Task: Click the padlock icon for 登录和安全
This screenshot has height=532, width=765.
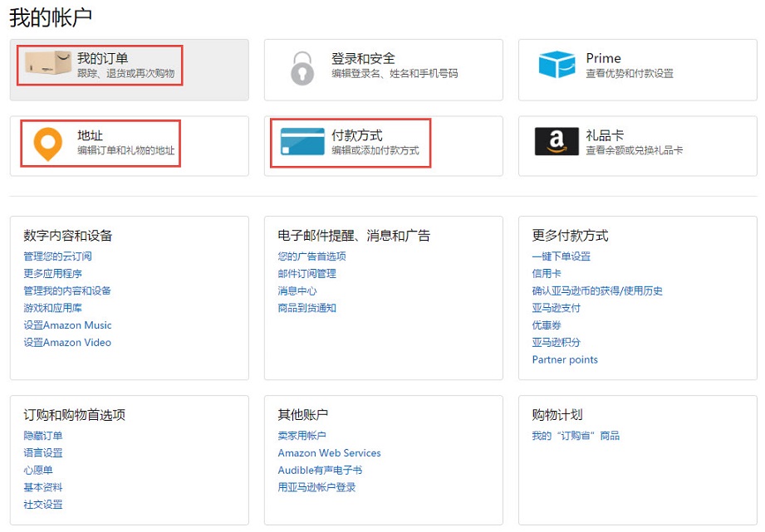Action: pyautogui.click(x=302, y=68)
